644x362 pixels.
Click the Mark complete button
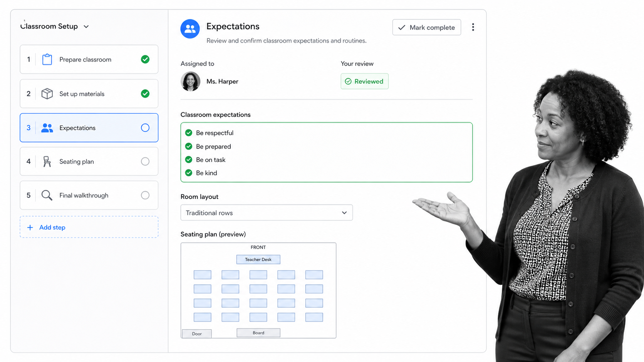tap(427, 27)
